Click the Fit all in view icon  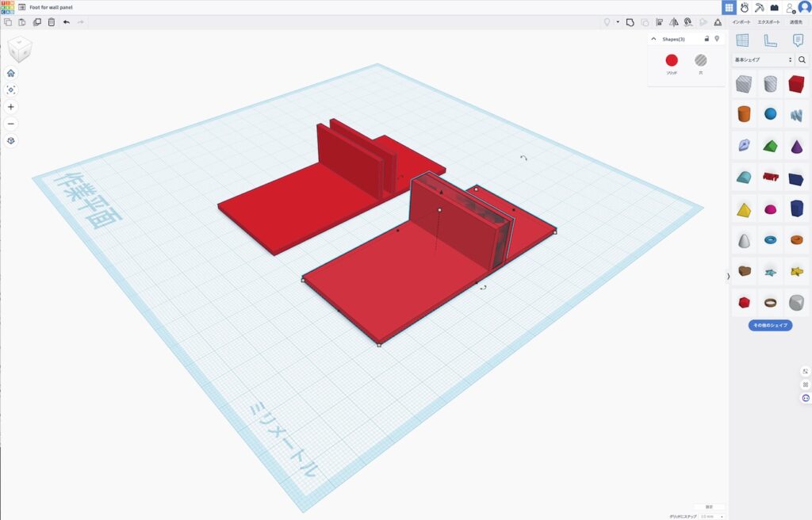click(x=11, y=90)
